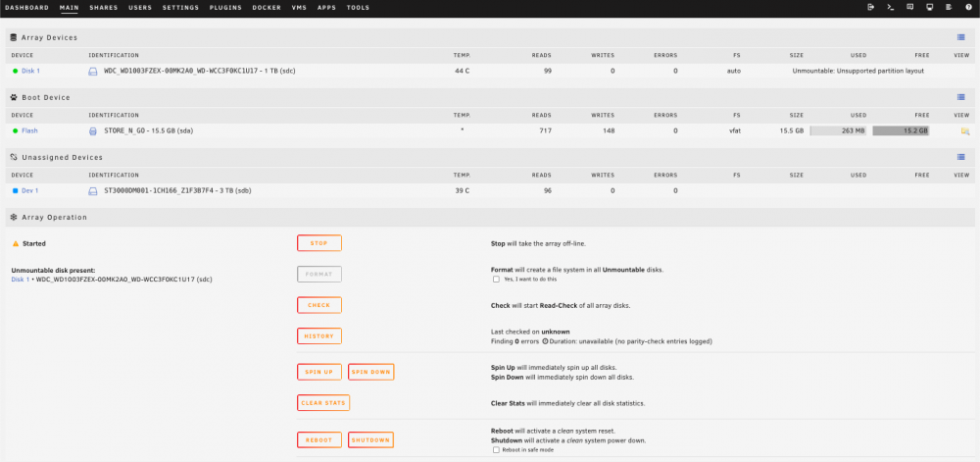
Task: Click the Logout icon in top bar
Action: (871, 8)
